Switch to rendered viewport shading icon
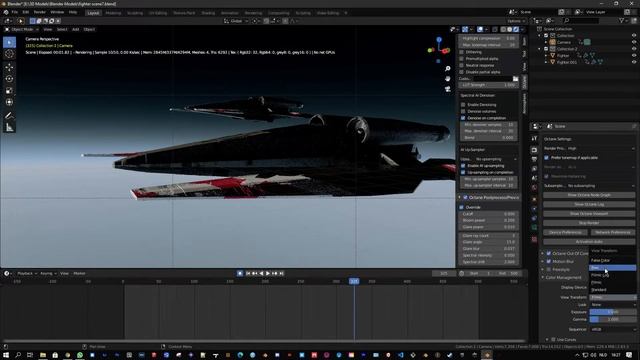Viewport: 640px width, 360px height. point(516,29)
